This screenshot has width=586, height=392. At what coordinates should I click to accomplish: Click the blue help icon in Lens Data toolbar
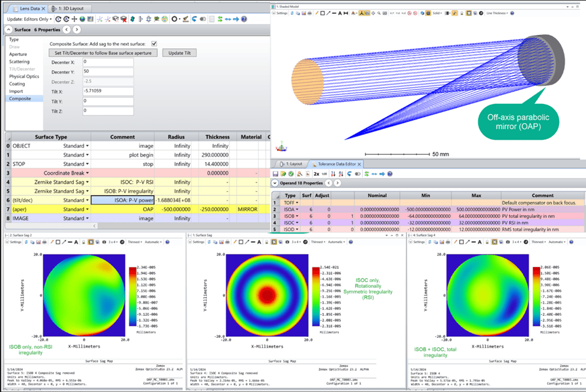[243, 19]
